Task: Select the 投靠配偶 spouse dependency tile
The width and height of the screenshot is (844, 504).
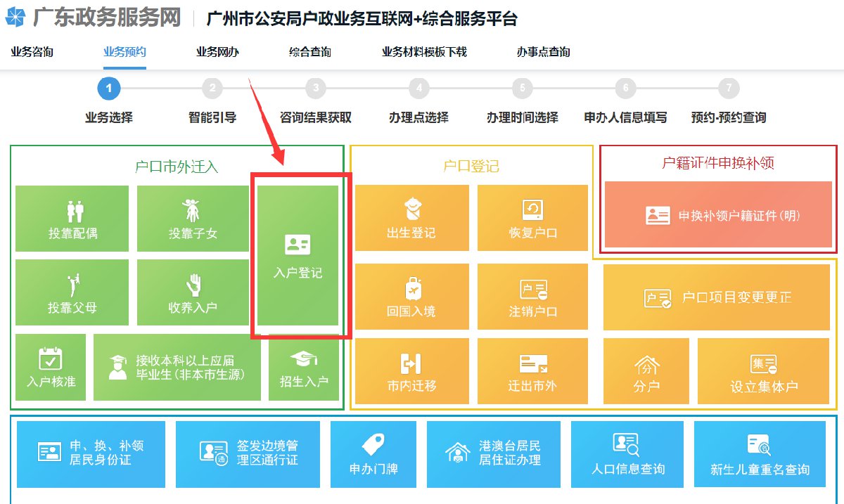Action: coord(72,218)
